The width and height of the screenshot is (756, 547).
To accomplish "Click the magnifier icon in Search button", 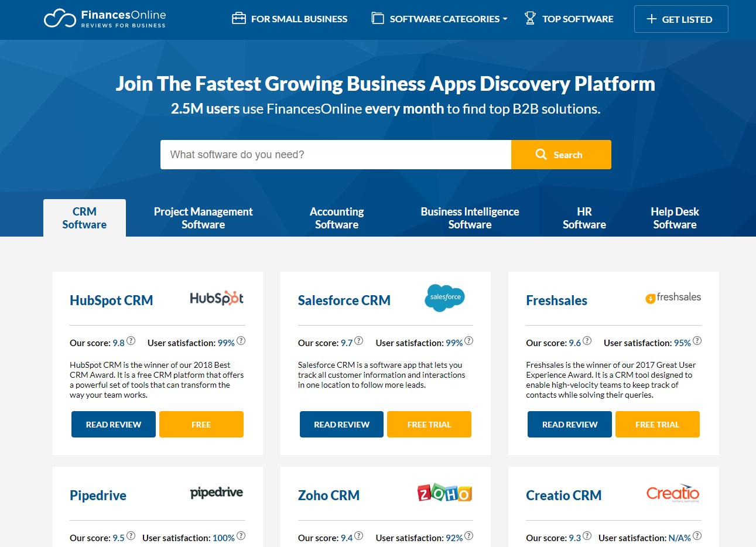I will 541,154.
